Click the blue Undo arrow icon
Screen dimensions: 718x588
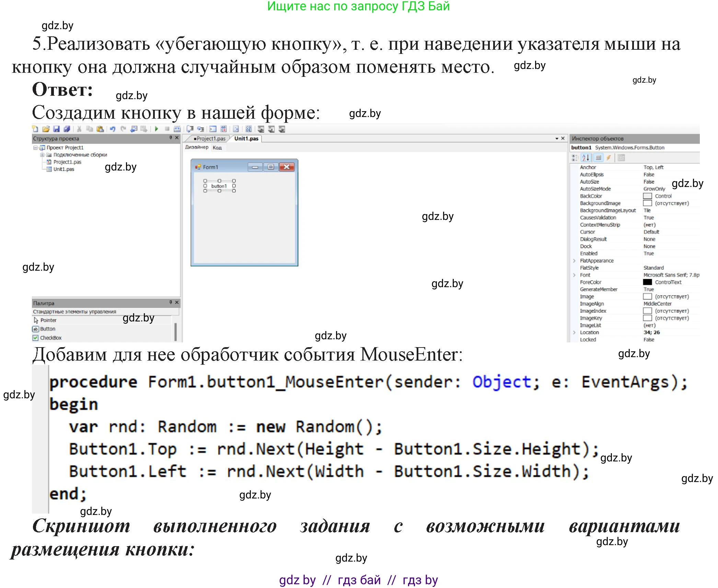pos(113,129)
